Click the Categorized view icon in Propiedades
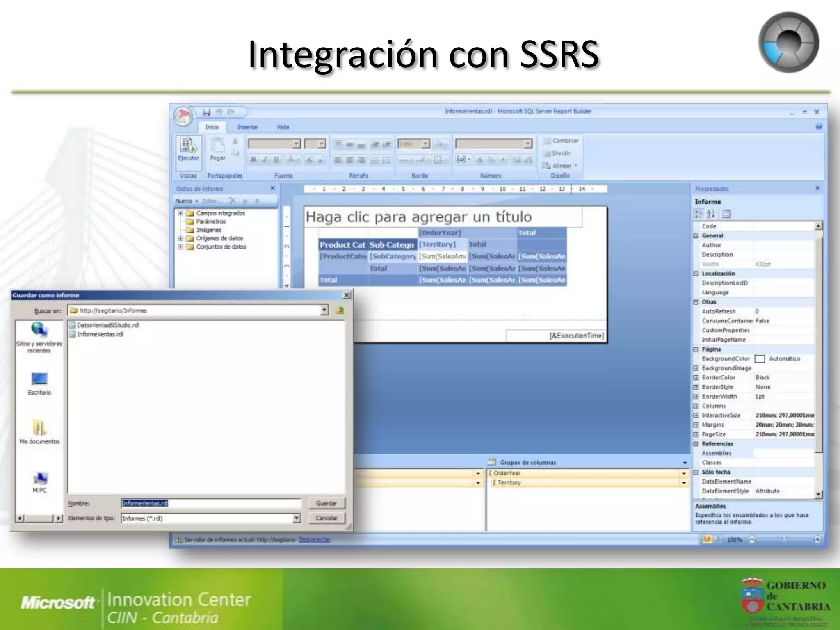840x630 pixels. point(698,214)
